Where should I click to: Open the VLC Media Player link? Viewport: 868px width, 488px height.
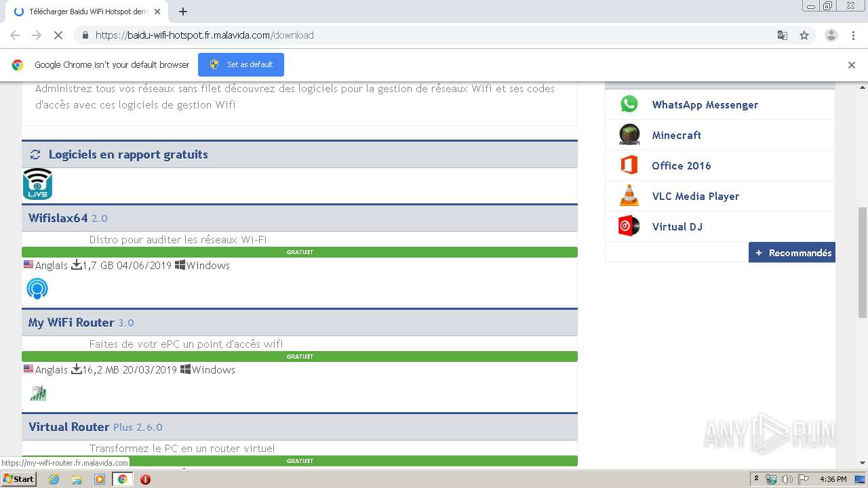[x=696, y=196]
